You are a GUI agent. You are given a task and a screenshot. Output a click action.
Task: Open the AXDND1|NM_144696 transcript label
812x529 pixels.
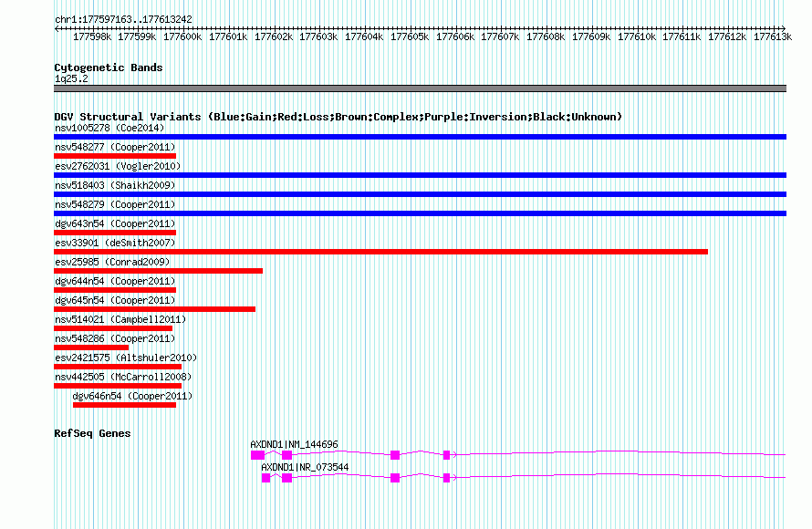pyautogui.click(x=294, y=444)
